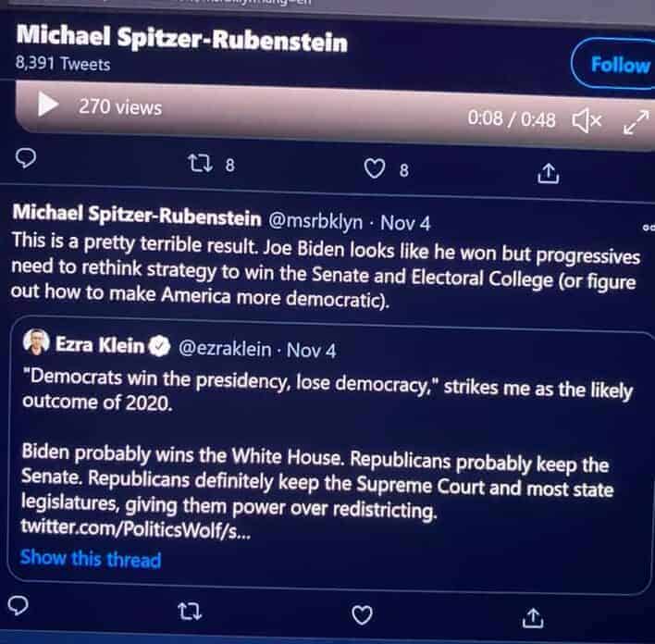Like the tweet with 8 likes
This screenshot has height=644, width=655.
[x=374, y=169]
